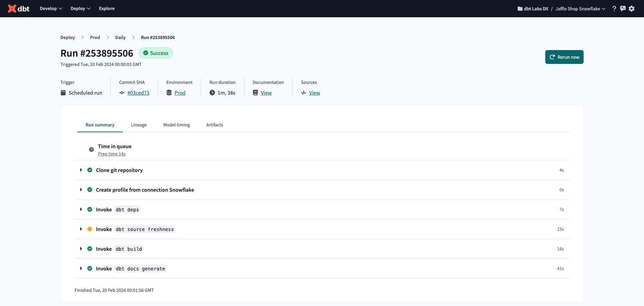Switch to the Lineage tab

click(x=139, y=125)
